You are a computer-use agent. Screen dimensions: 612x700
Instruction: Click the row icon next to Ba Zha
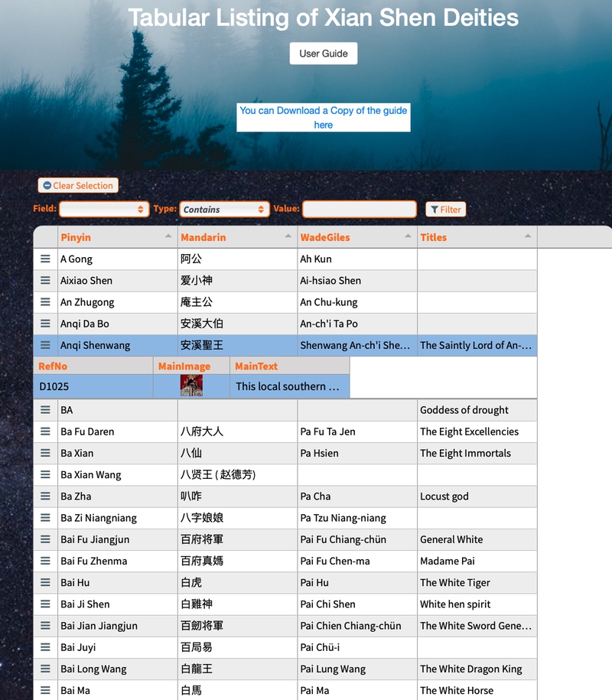tap(45, 496)
